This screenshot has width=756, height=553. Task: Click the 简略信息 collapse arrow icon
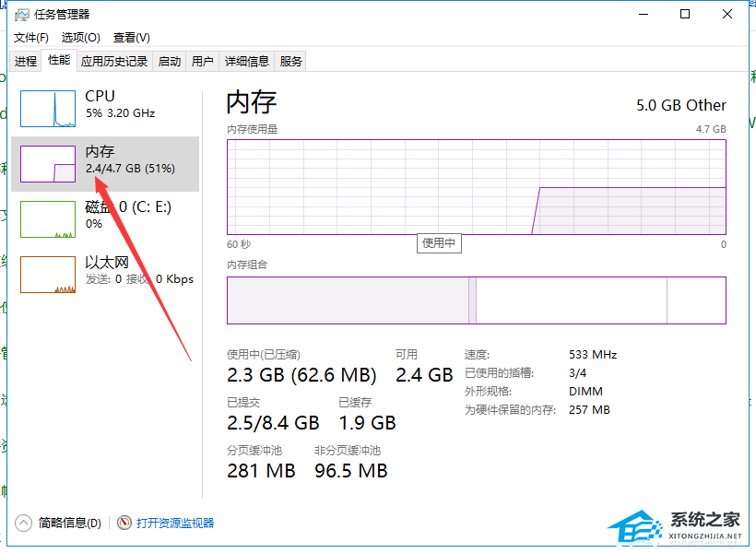pos(24,523)
